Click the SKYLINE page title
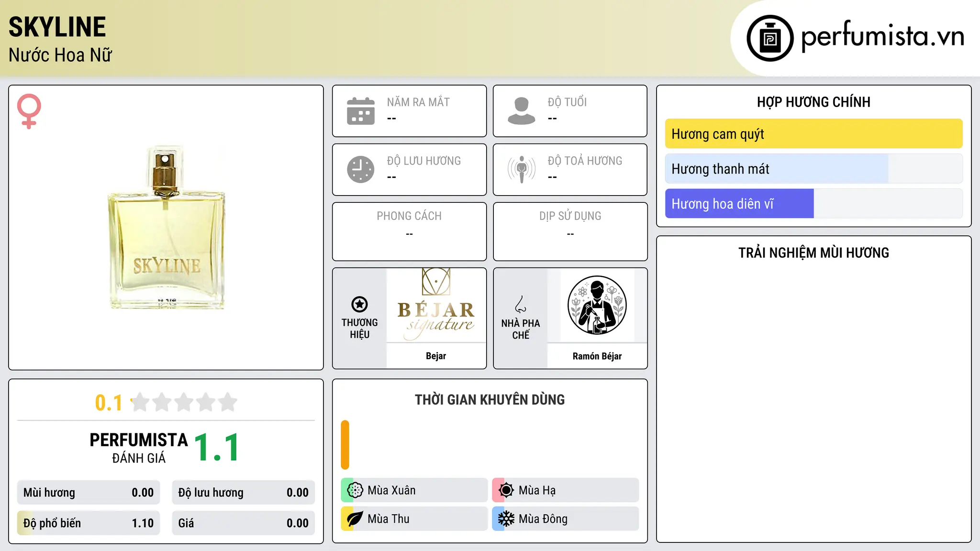Image resolution: width=980 pixels, height=551 pixels. (x=57, y=27)
